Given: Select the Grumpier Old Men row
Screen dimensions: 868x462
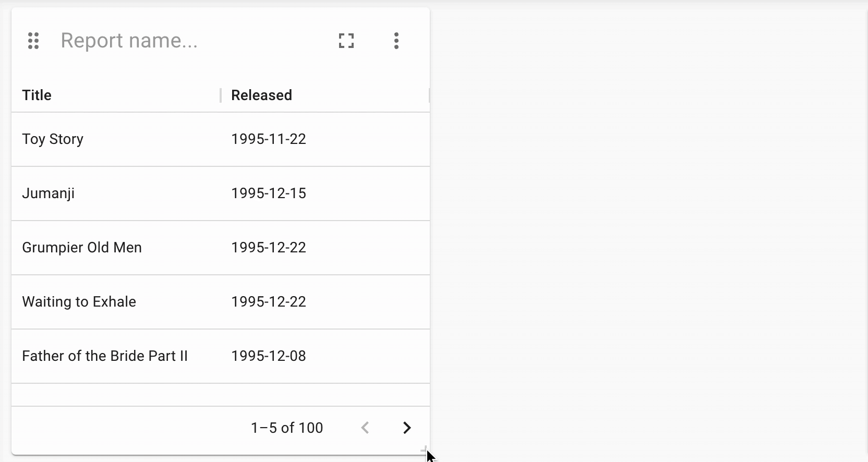Looking at the screenshot, I should coord(221,248).
